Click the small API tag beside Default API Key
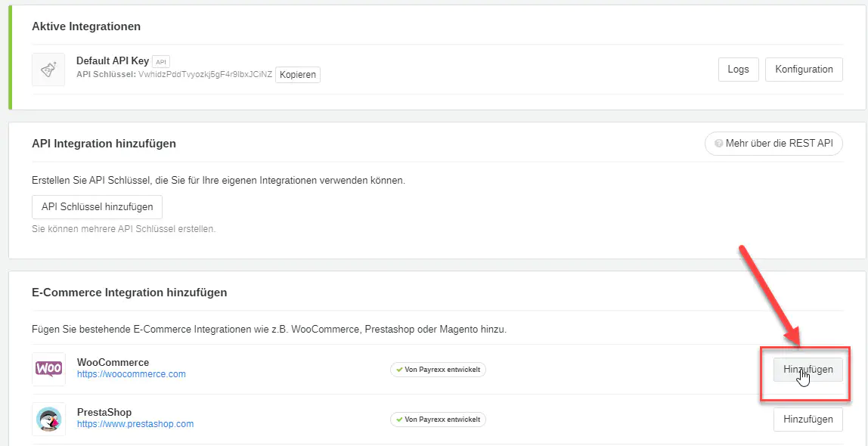The width and height of the screenshot is (868, 446). (160, 61)
